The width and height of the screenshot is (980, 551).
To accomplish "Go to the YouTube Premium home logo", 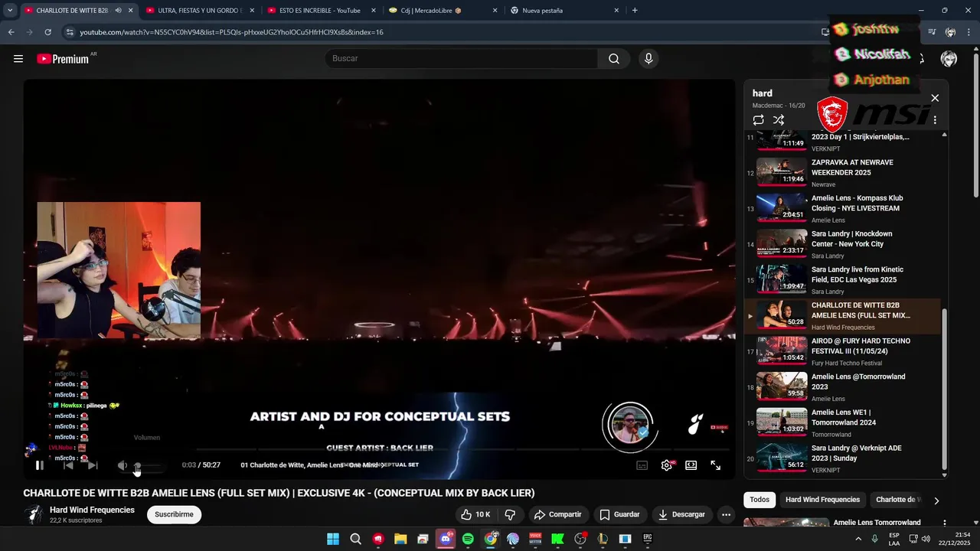I will 64,59.
